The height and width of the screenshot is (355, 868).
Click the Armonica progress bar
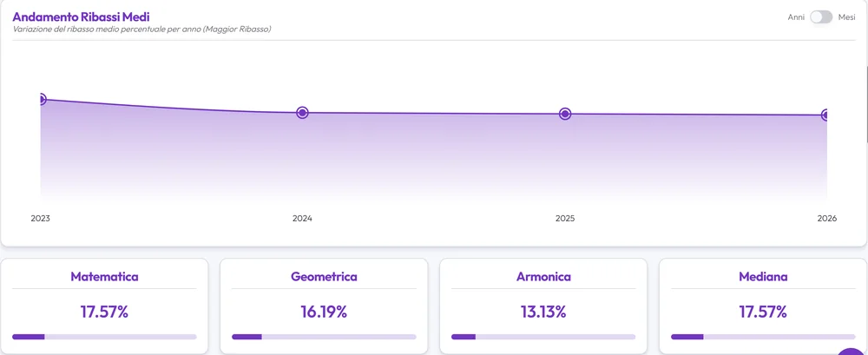tap(543, 337)
